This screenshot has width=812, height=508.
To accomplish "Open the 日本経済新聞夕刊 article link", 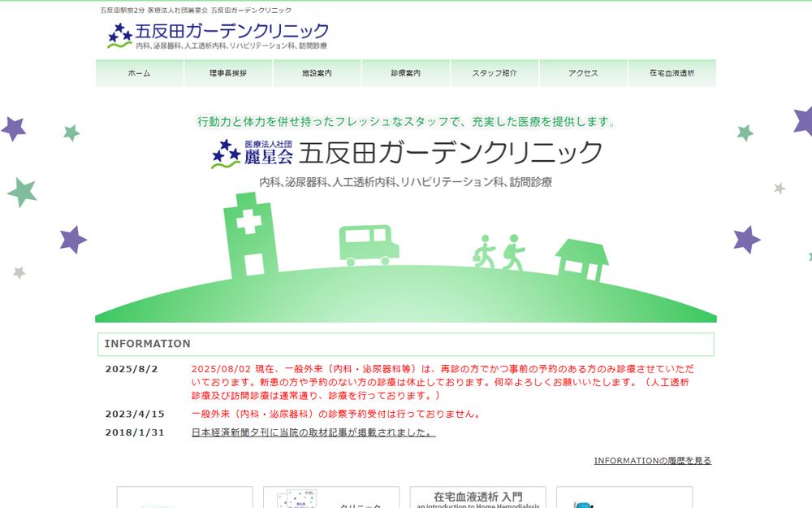I will tap(313, 432).
